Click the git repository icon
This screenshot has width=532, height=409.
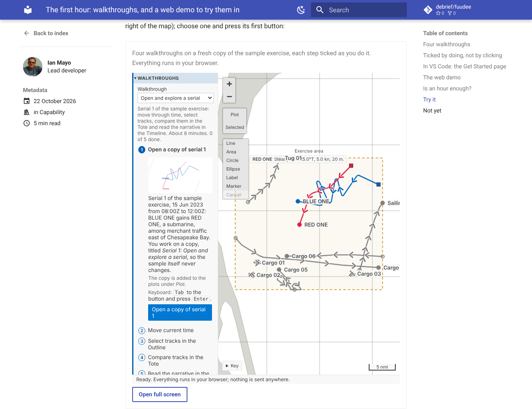(x=428, y=10)
